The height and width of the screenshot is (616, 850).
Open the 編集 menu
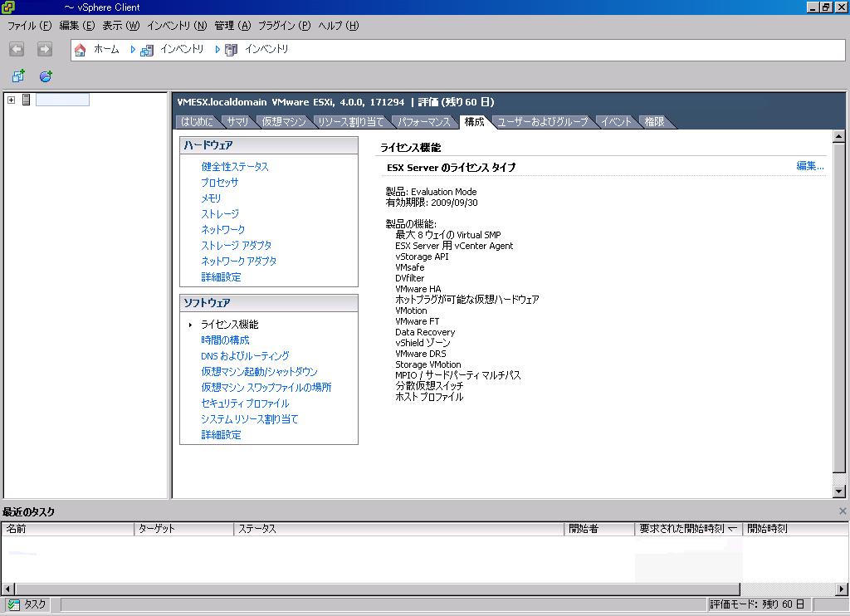[x=76, y=26]
